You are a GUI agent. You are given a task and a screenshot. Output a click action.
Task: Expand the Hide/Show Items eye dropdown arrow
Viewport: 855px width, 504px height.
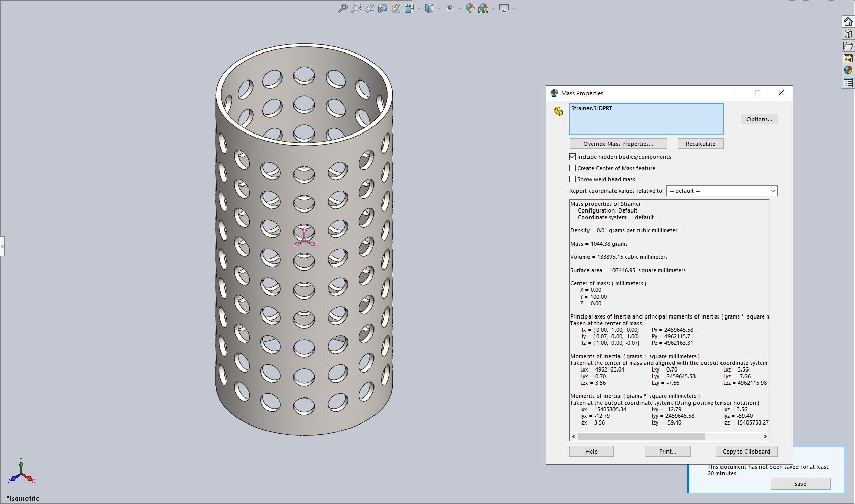[460, 8]
